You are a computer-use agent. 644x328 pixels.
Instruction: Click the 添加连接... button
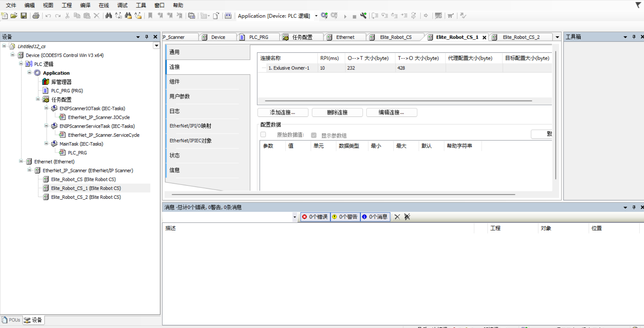[283, 112]
